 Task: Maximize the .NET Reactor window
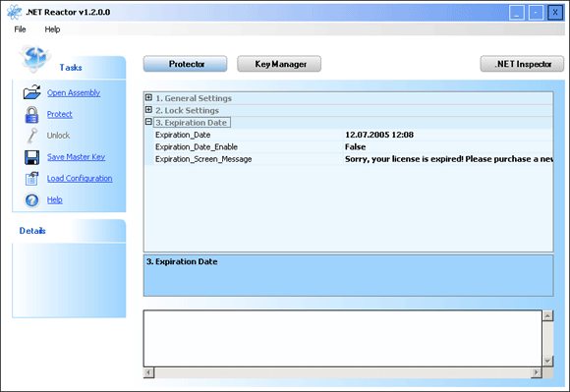click(536, 13)
